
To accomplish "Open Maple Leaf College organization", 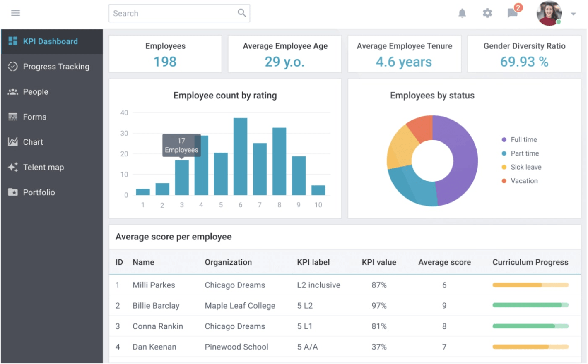I will 240,306.
